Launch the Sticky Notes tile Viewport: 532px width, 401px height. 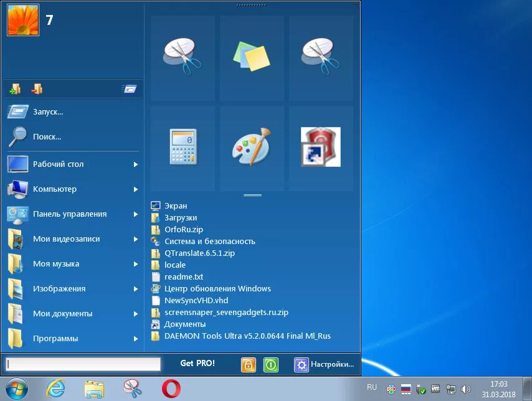tap(252, 58)
